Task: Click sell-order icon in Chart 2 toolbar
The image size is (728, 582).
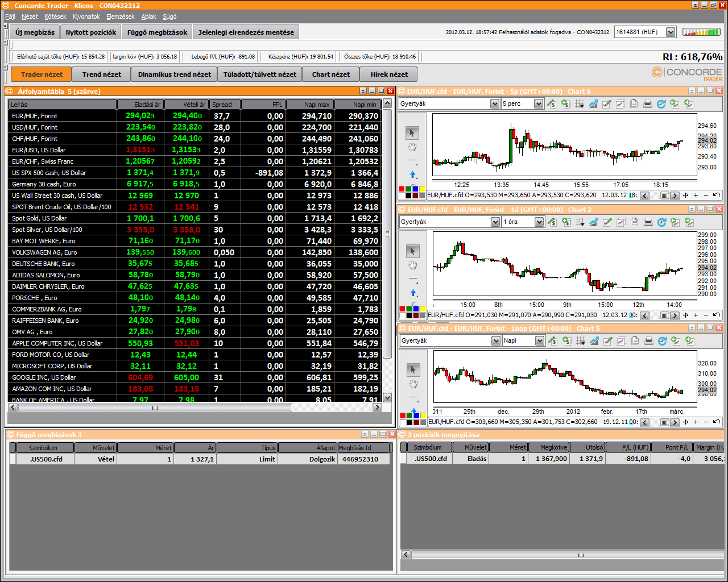Action: (x=552, y=222)
